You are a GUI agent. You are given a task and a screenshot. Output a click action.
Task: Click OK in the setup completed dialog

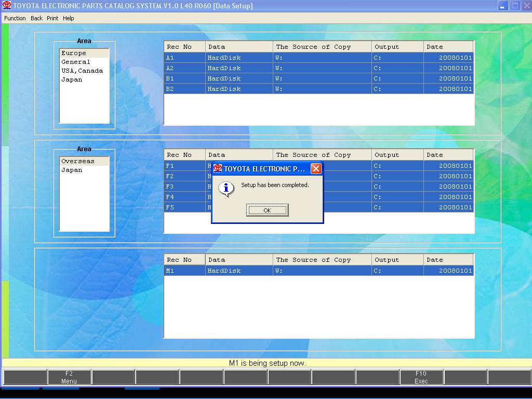tap(267, 210)
